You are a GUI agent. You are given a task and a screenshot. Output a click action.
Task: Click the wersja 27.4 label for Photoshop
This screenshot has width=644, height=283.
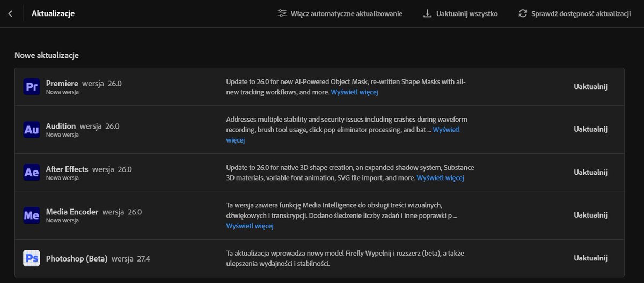131,258
